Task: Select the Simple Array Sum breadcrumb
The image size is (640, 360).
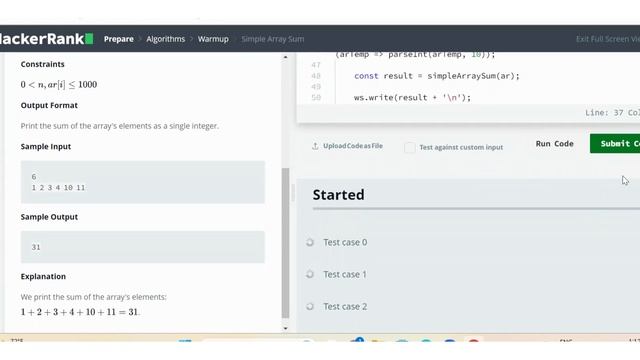Action: [x=273, y=39]
